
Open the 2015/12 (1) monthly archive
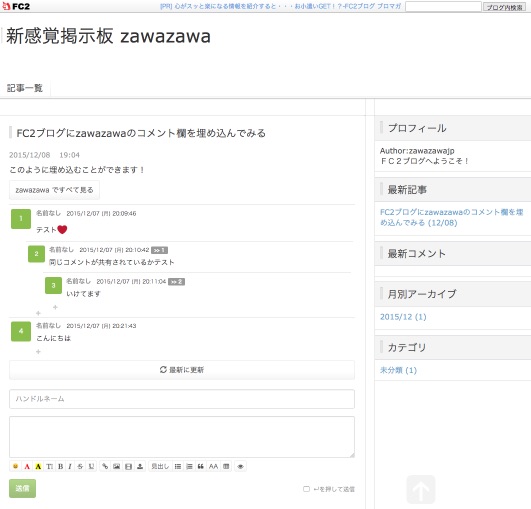[403, 317]
